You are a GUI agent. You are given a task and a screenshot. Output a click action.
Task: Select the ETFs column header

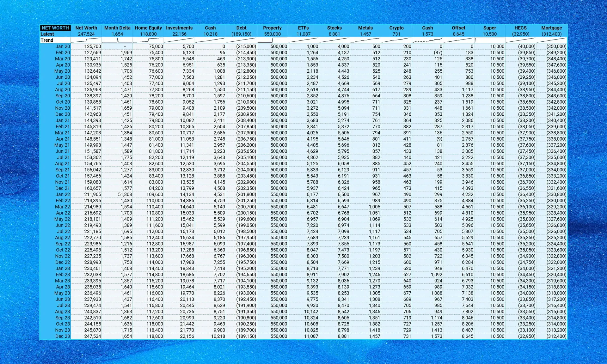[303, 28]
